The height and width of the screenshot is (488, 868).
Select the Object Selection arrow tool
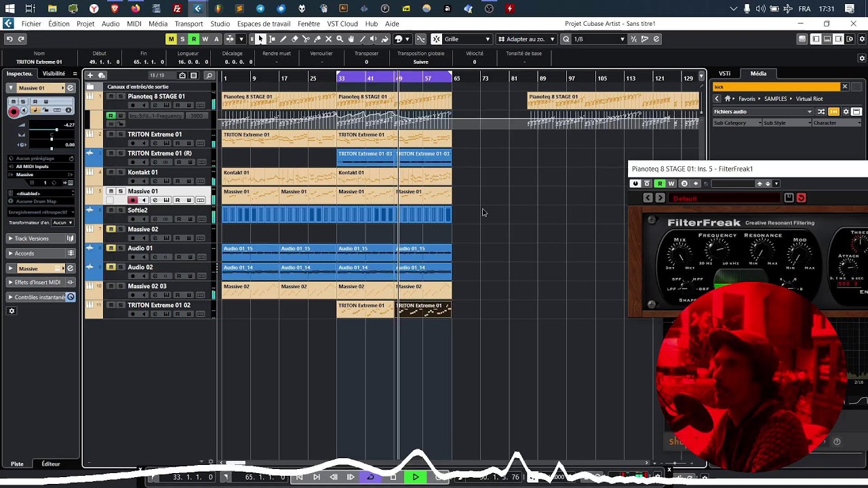tap(261, 39)
